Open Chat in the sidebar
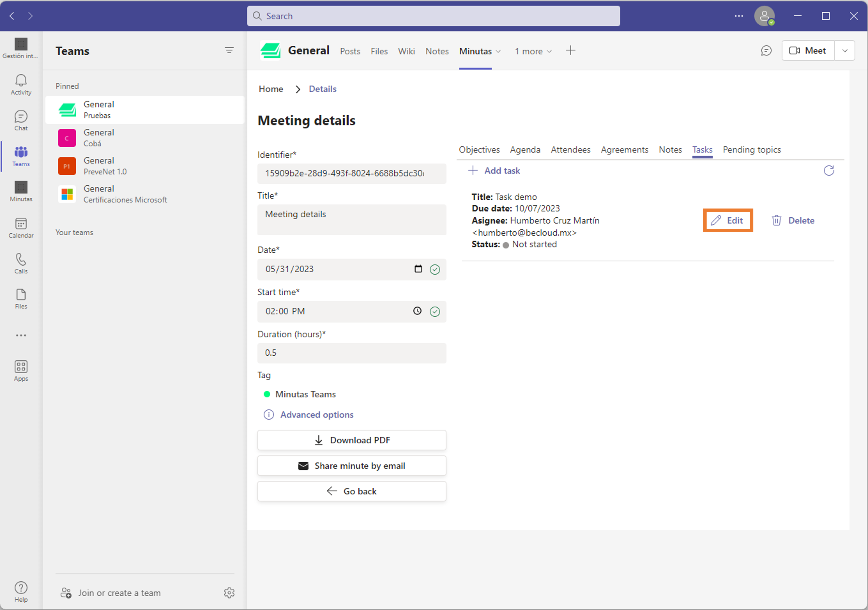Image resolution: width=868 pixels, height=610 pixels. 21,120
